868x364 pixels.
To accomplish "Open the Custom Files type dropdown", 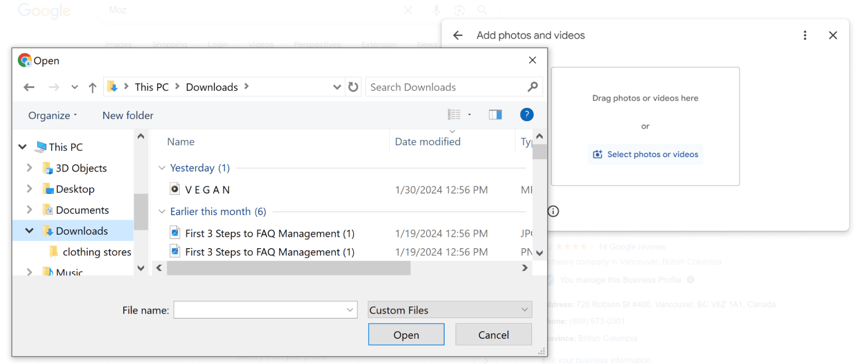I will point(449,310).
